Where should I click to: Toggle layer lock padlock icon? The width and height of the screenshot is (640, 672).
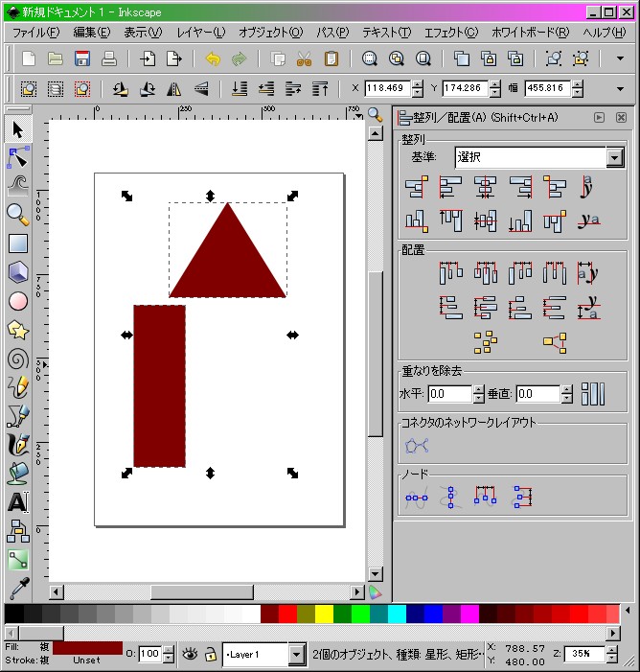point(210,654)
